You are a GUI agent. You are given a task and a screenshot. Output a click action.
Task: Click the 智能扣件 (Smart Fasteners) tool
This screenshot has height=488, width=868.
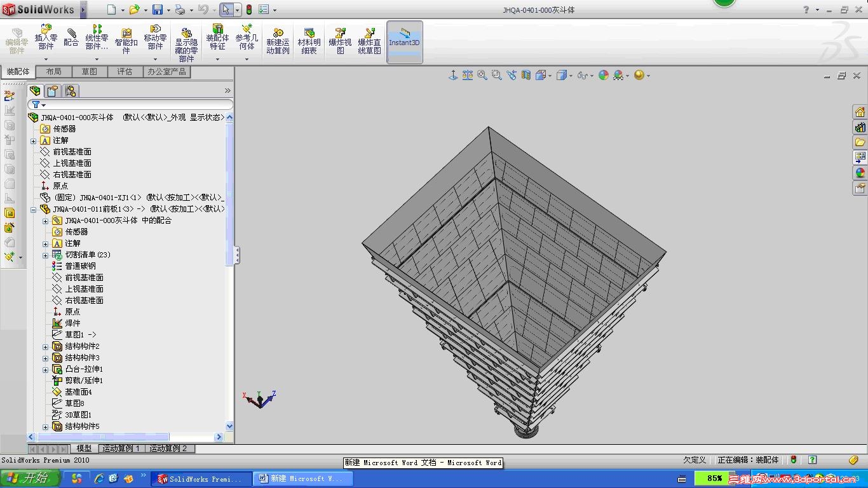coord(126,41)
